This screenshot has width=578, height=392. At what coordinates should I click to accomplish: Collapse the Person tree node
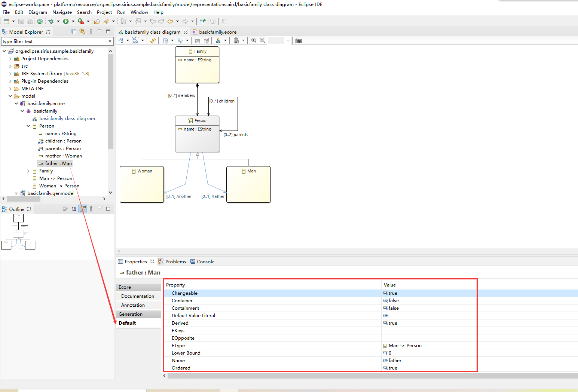coord(28,126)
